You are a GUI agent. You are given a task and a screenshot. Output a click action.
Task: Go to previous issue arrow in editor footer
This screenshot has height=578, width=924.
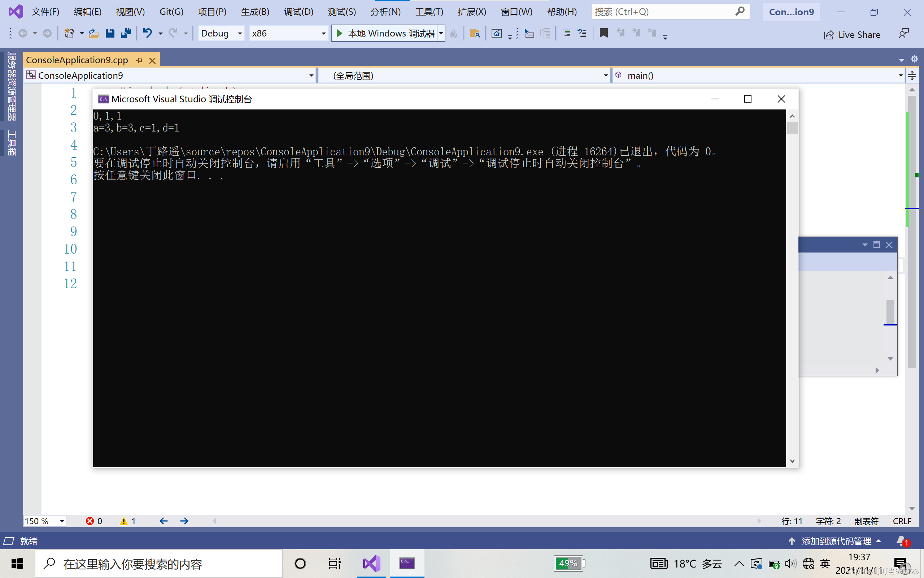click(x=164, y=521)
